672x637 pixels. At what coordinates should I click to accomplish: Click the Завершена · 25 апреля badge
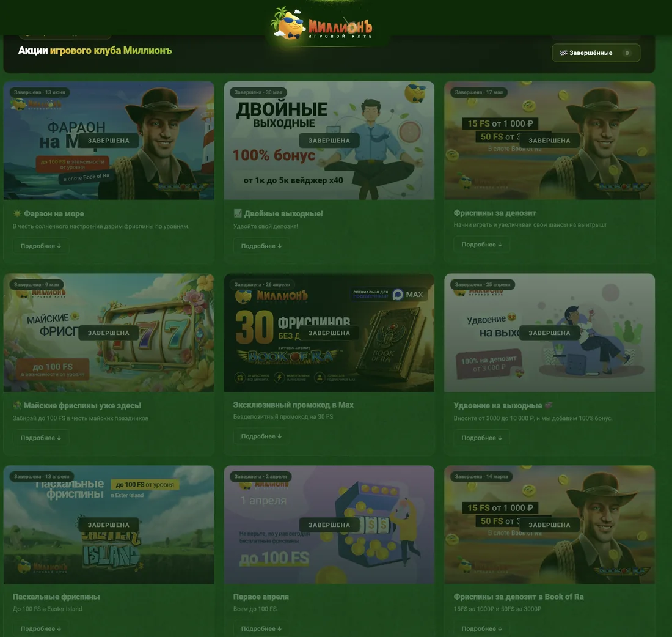(483, 284)
